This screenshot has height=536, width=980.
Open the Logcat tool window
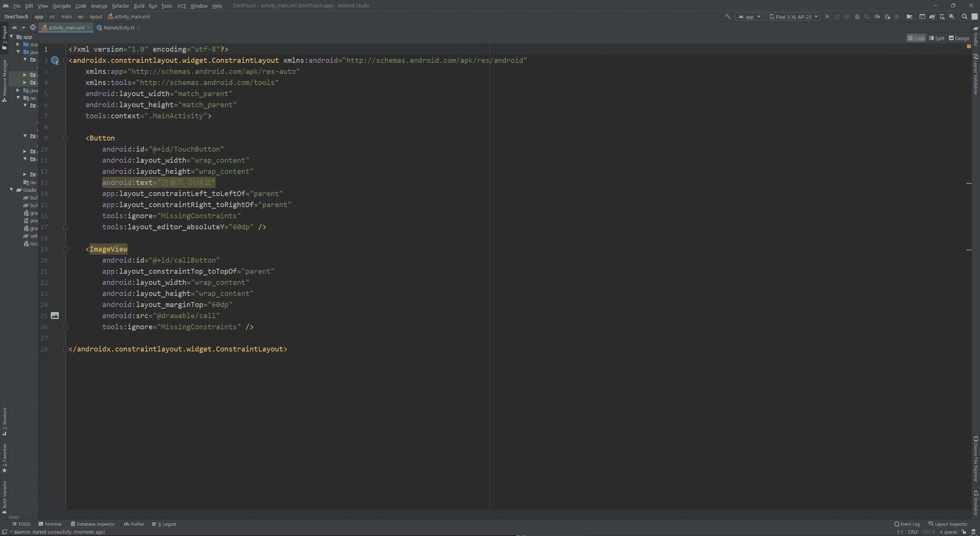[164, 524]
